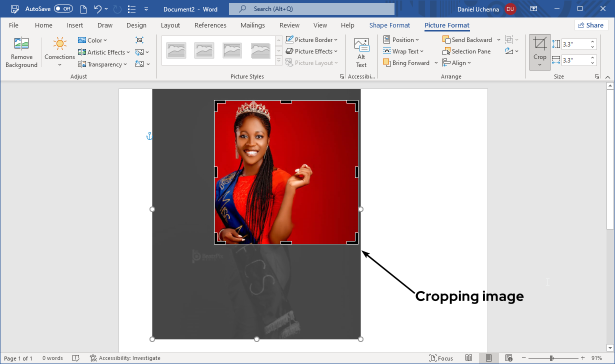Open the Insert ribbon tab
This screenshot has height=364, width=615.
click(x=75, y=25)
